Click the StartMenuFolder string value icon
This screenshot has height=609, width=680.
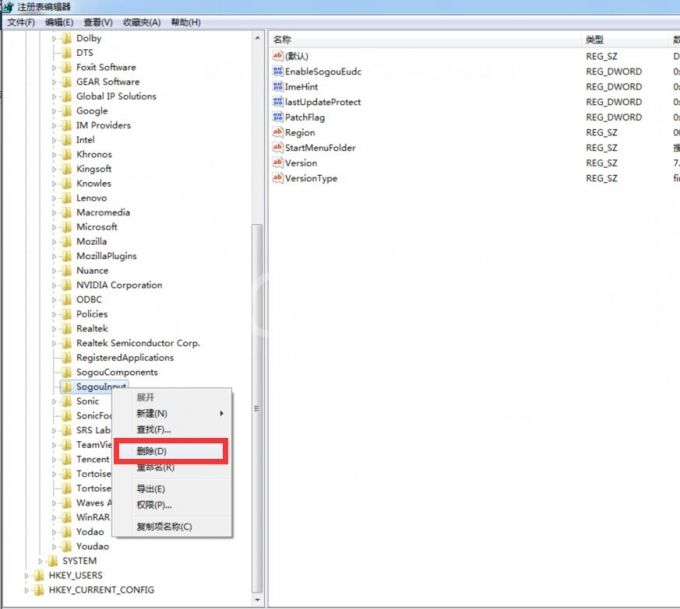(278, 147)
